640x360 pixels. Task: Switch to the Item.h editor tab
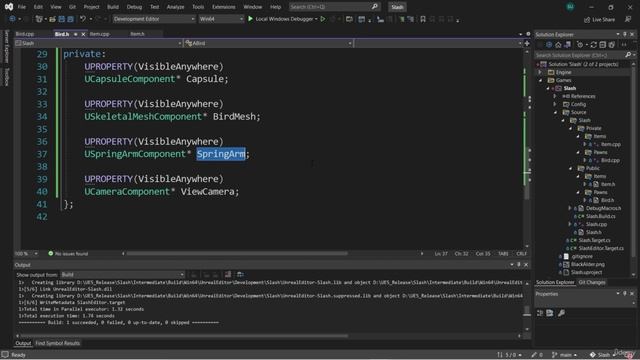[138, 34]
